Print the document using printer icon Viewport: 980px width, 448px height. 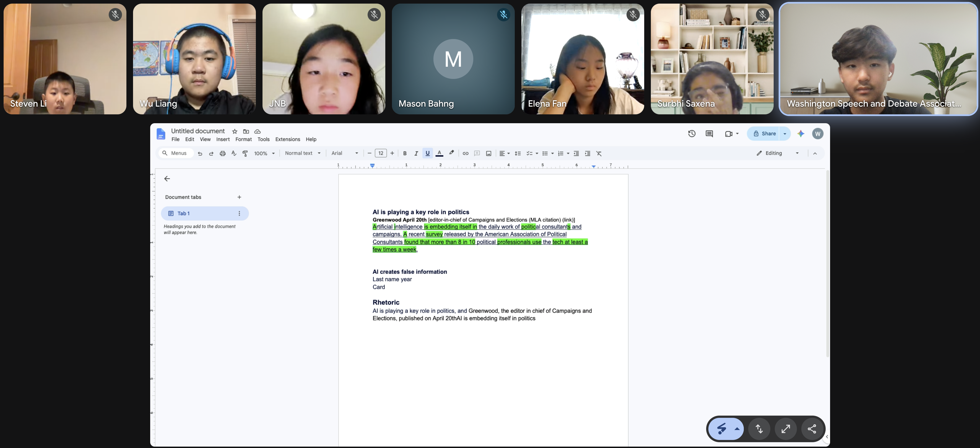click(223, 153)
